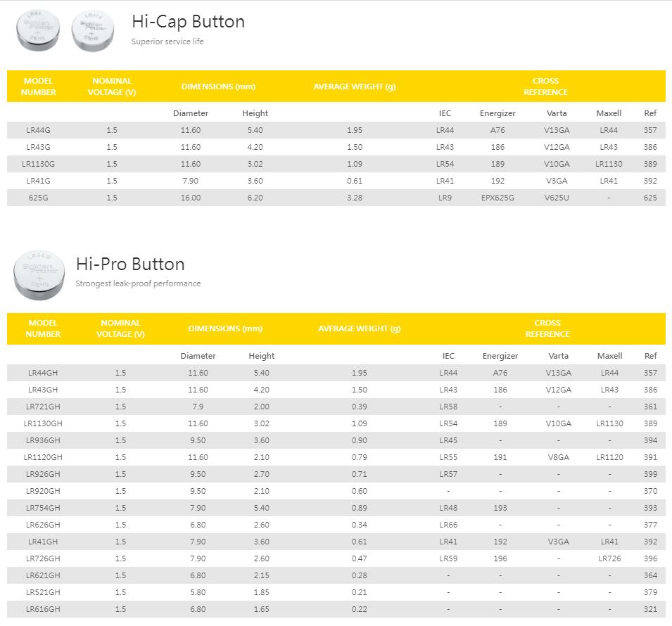The width and height of the screenshot is (672, 626).
Task: Click the V625U Varta reference cell
Action: [557, 198]
